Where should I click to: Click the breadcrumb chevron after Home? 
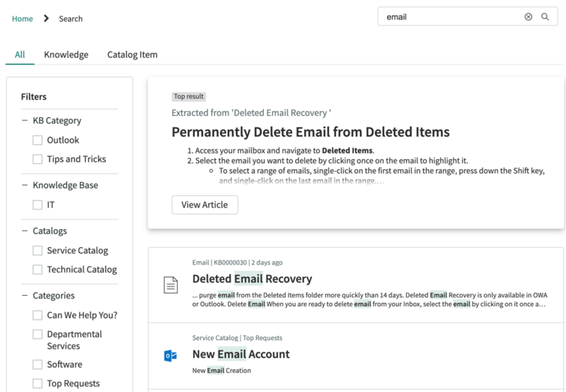(46, 18)
